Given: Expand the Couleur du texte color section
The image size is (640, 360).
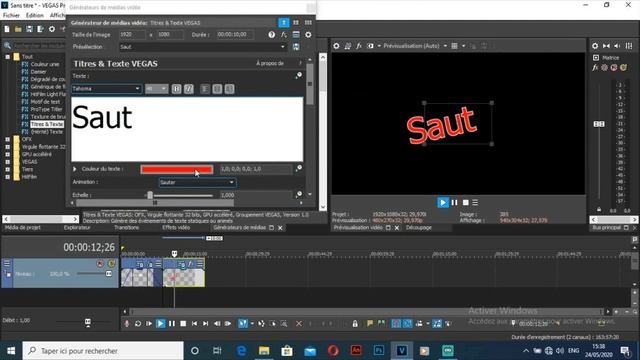Looking at the screenshot, I should point(75,169).
